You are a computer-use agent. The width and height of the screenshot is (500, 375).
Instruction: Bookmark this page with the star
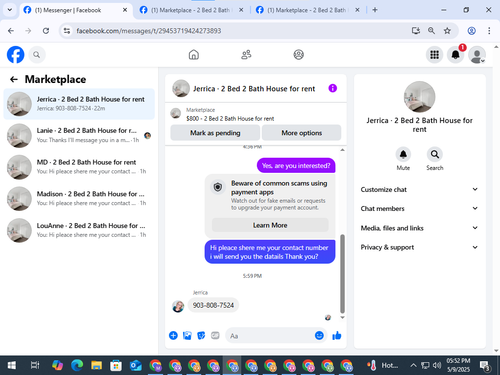447,31
